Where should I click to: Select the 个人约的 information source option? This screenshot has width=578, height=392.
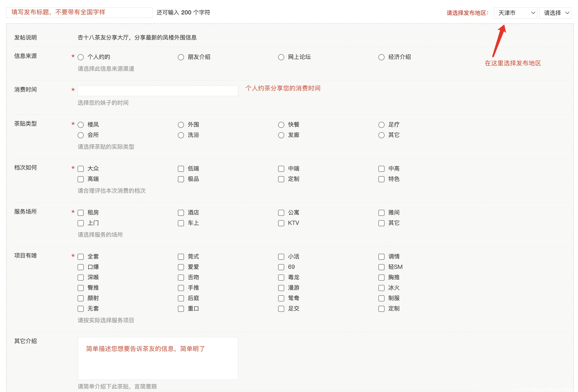click(80, 57)
